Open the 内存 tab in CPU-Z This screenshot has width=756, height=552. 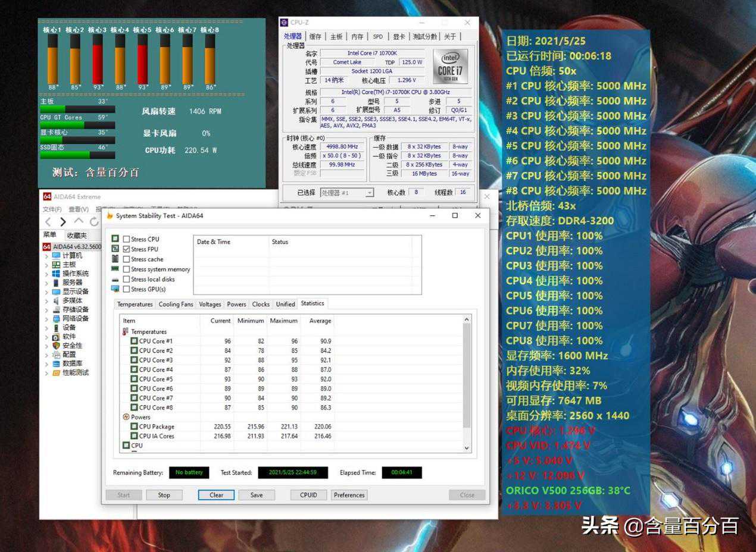[357, 37]
